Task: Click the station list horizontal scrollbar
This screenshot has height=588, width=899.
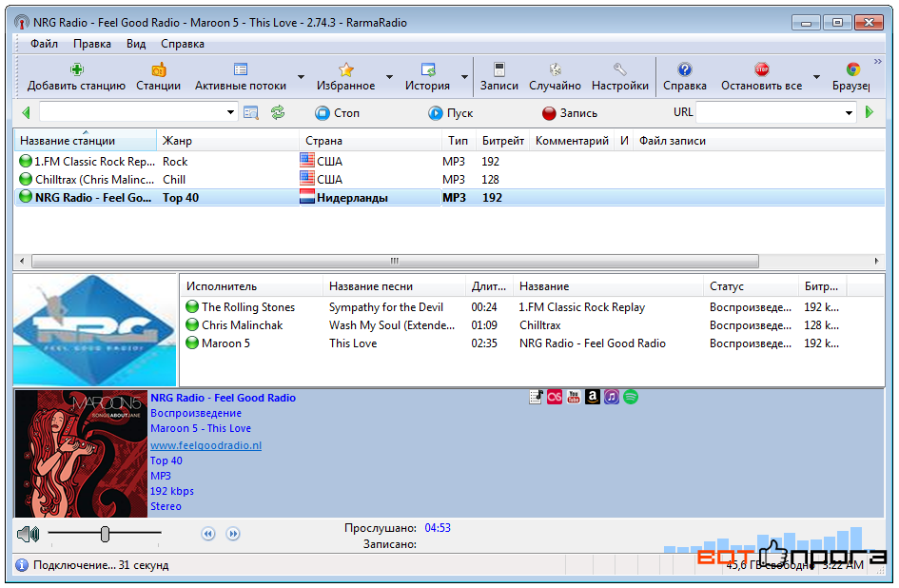Action: click(x=395, y=261)
